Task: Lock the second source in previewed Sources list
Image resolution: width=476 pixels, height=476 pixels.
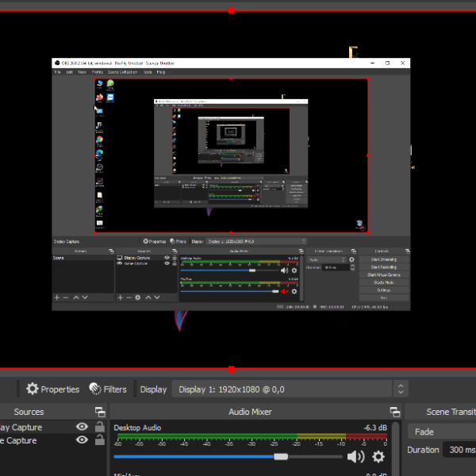Action: [x=175, y=263]
